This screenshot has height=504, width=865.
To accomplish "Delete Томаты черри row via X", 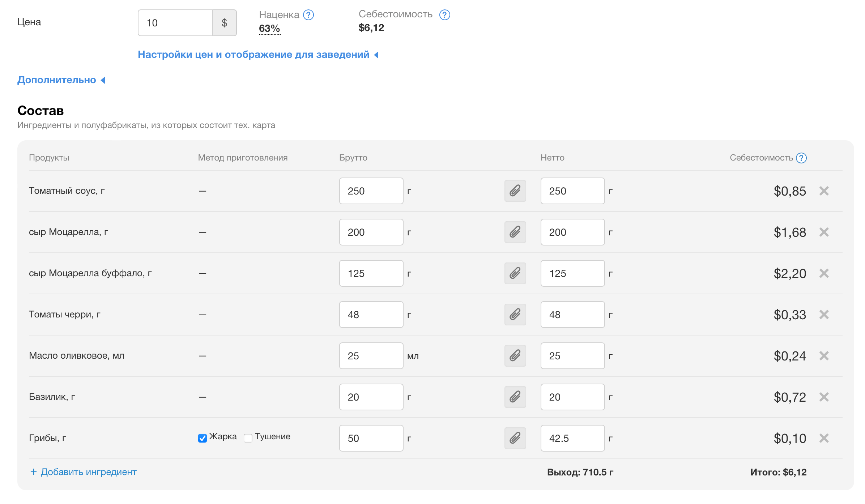I will point(824,315).
